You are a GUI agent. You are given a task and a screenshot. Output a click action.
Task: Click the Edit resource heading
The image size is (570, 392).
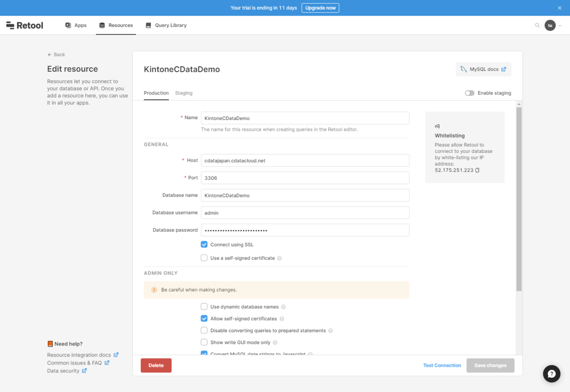point(73,69)
